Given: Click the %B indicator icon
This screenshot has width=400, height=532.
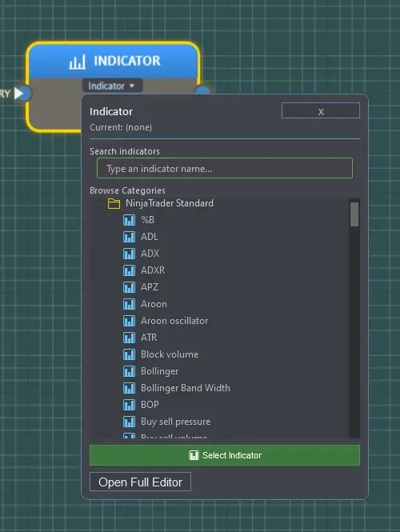Looking at the screenshot, I should 129,220.
